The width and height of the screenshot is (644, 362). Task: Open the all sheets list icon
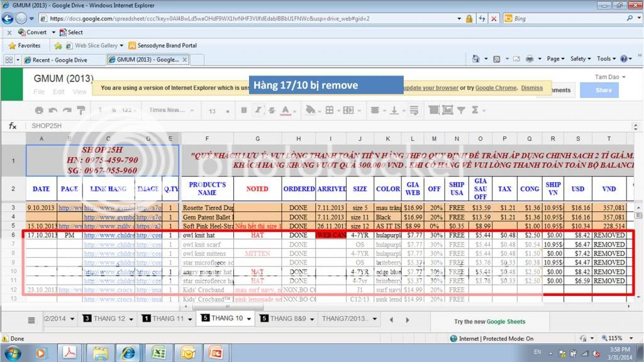(31, 319)
